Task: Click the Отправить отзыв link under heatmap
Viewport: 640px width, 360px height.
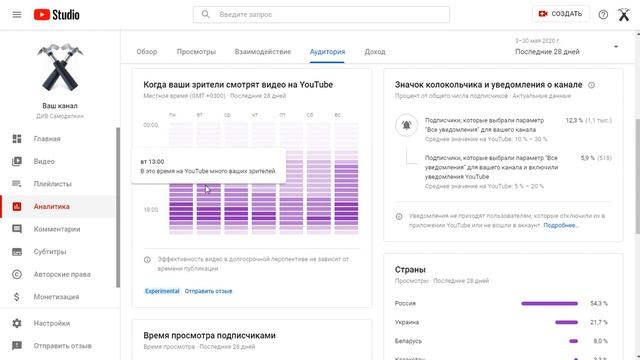Action: coord(209,291)
